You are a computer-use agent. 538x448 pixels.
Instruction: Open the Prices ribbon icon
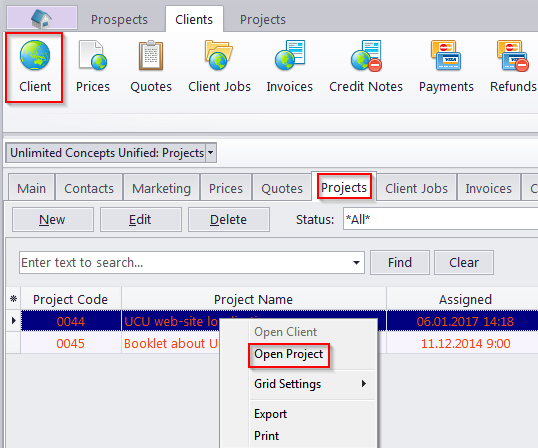[x=93, y=55]
